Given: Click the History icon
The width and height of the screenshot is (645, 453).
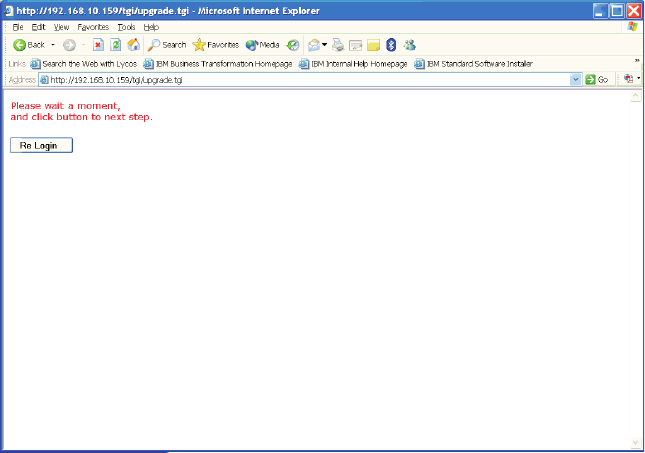Looking at the screenshot, I should pyautogui.click(x=293, y=45).
